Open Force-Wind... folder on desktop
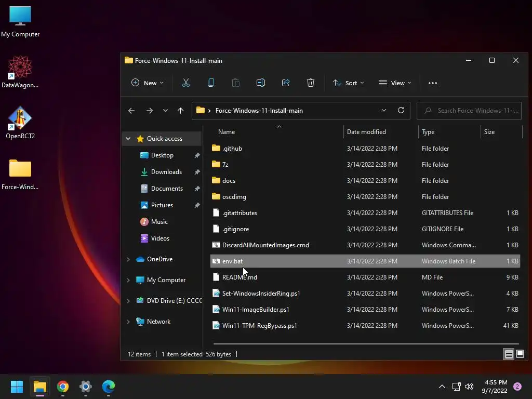This screenshot has width=532, height=399. pyautogui.click(x=20, y=174)
